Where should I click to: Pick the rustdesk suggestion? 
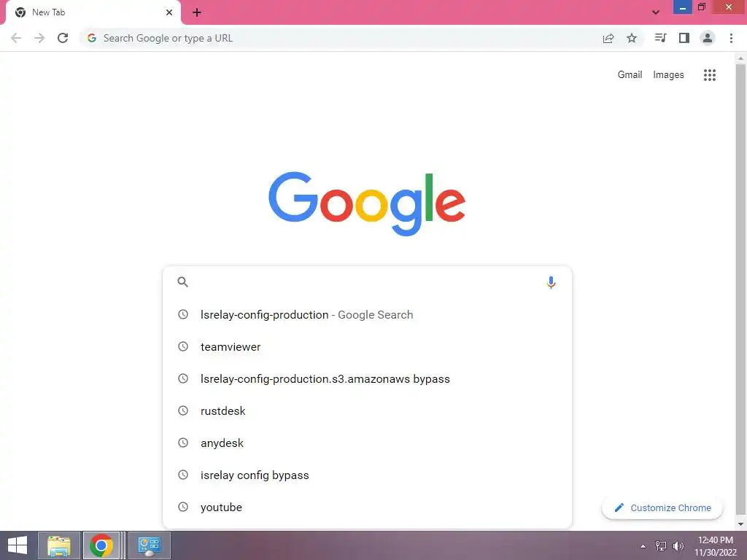coord(367,411)
